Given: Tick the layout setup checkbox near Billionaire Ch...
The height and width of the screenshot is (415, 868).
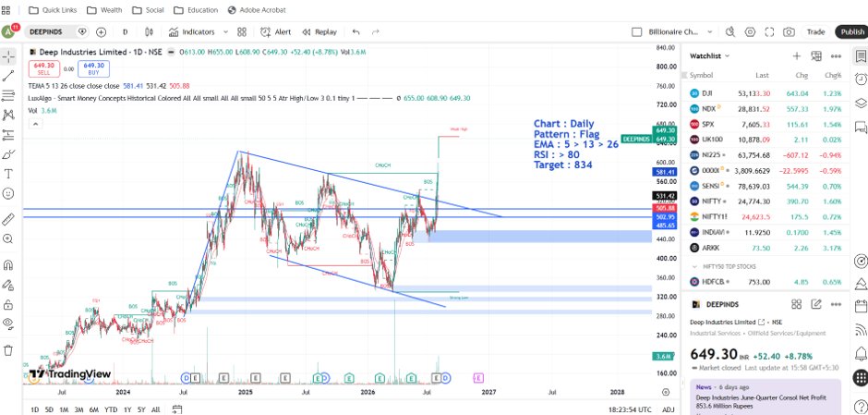Looking at the screenshot, I should click(636, 31).
